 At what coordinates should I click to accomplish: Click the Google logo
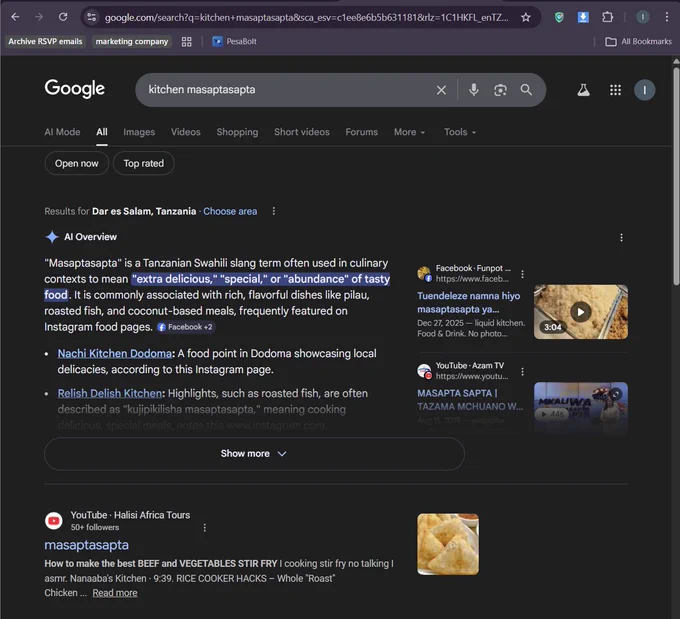(75, 88)
